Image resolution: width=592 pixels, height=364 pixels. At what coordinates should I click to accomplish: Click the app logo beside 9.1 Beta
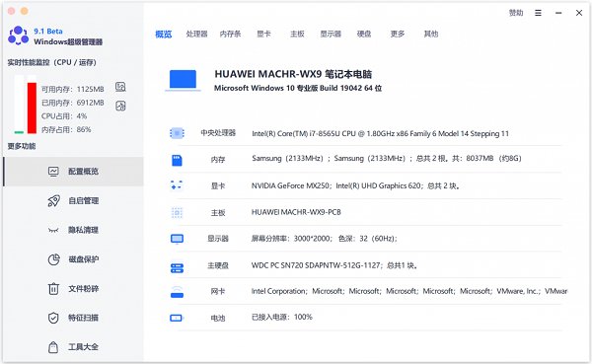click(x=18, y=36)
